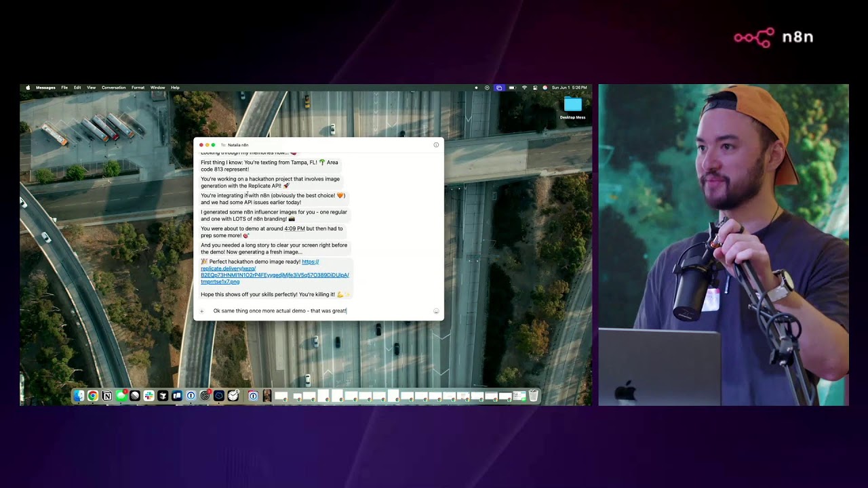This screenshot has width=868, height=488.
Task: Open the Window menu
Action: (x=157, y=87)
